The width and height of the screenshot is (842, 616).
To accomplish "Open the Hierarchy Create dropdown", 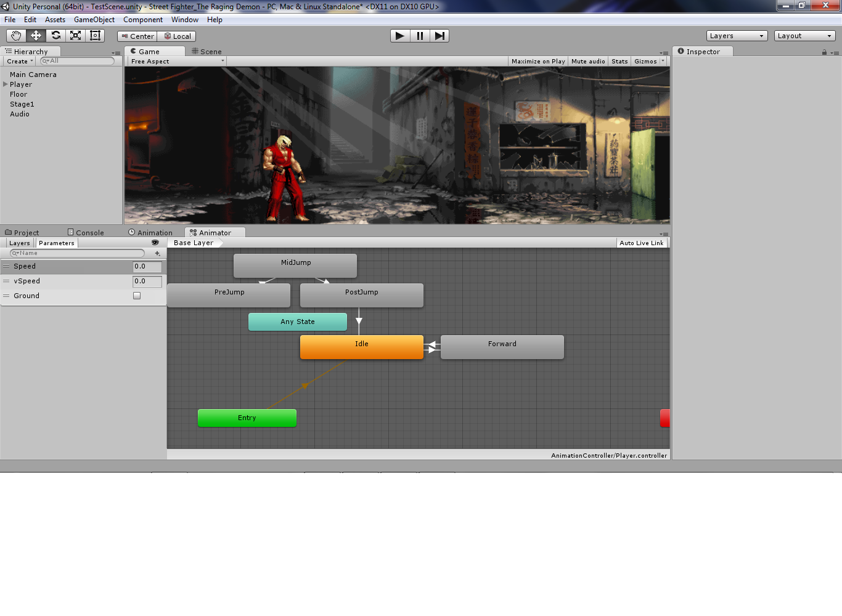I will 20,62.
